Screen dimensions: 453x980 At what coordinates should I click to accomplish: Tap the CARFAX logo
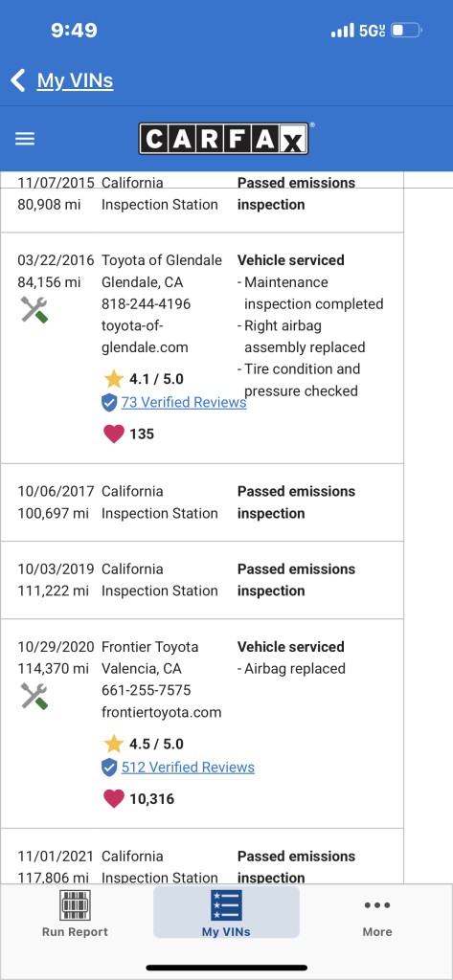(x=223, y=139)
